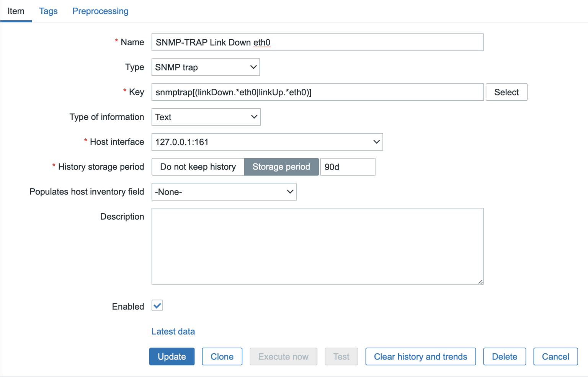Cancel editing the item

(555, 356)
